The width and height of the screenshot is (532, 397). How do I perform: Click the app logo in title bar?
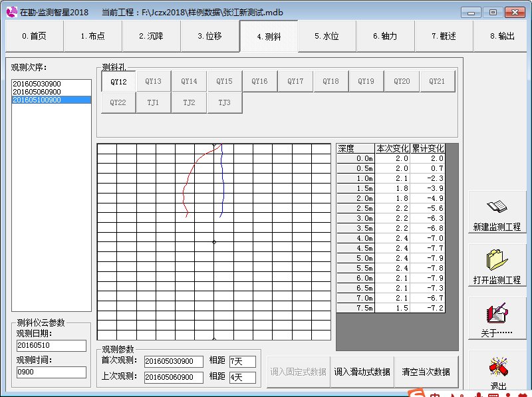click(12, 12)
